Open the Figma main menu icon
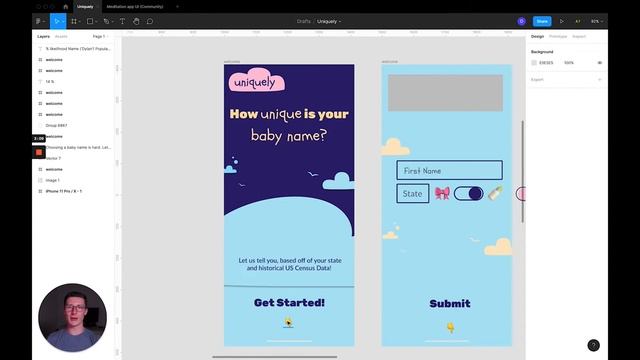The image size is (640, 360). coord(39,21)
